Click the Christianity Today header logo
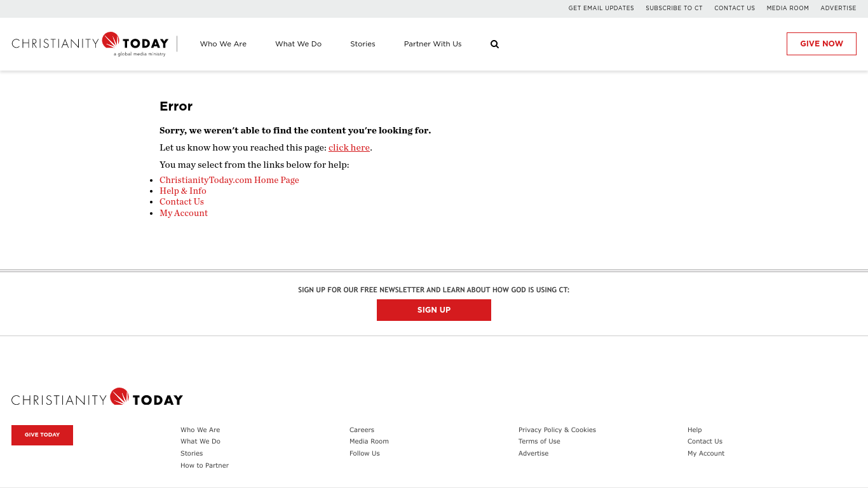 coord(90,44)
